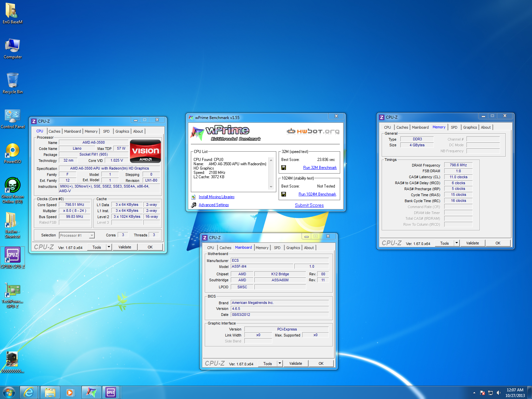Open Windows Media Player taskbar icon
532x399 pixels.
pyautogui.click(x=70, y=393)
